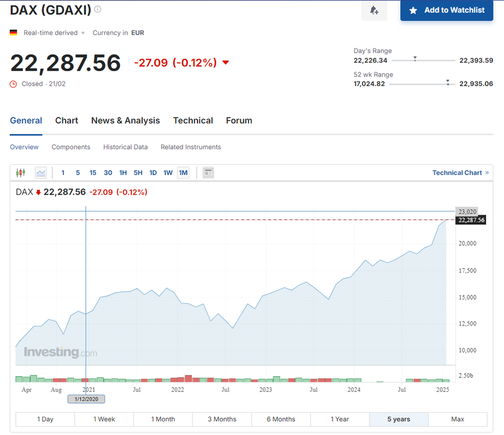Set chart interval to 1D
The image size is (504, 435).
click(153, 173)
